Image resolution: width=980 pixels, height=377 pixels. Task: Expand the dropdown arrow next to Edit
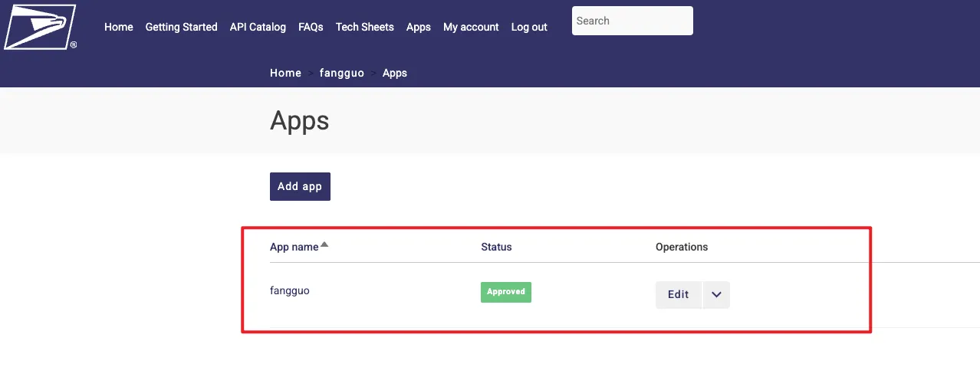716,295
